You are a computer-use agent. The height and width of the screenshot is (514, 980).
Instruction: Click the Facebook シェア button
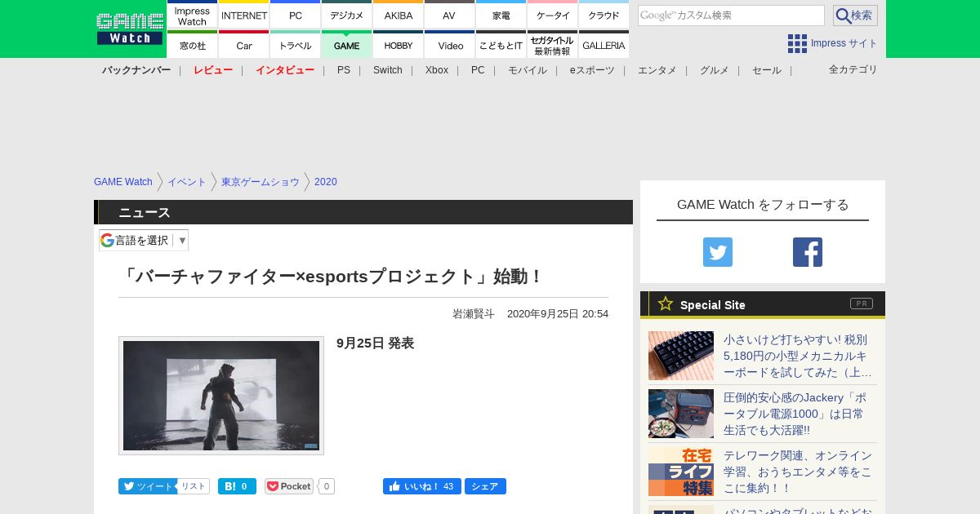tap(485, 486)
